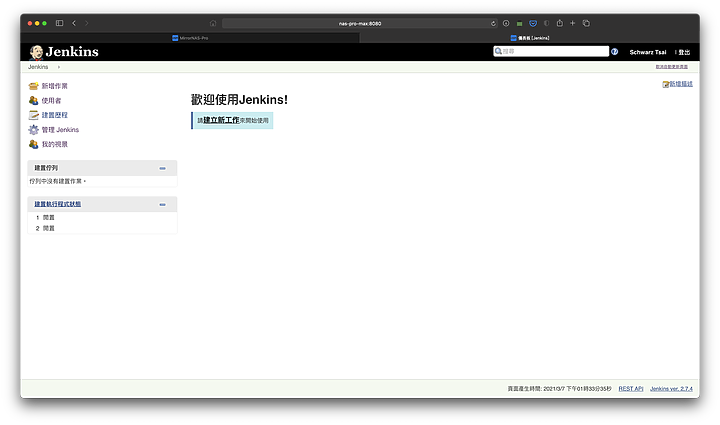Click the add description link (新增描述)

click(681, 84)
